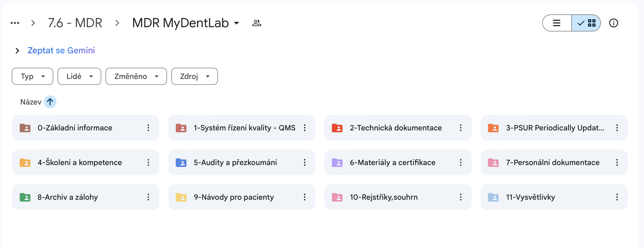Select the grid layout view
The height and width of the screenshot is (248, 644).
click(586, 23)
